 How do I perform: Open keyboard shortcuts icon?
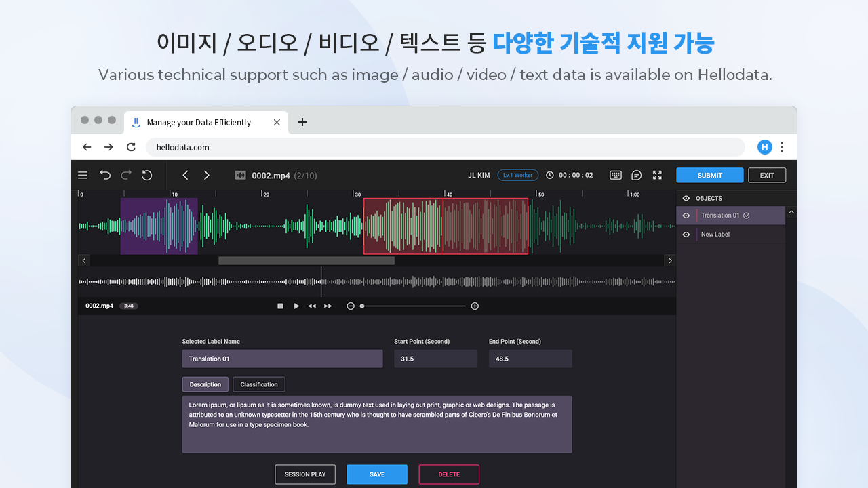pyautogui.click(x=616, y=175)
